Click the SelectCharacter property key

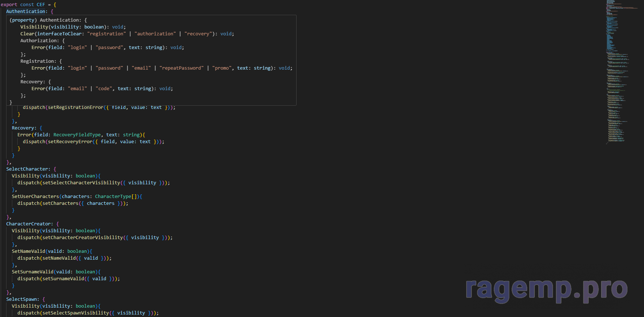tap(27, 169)
